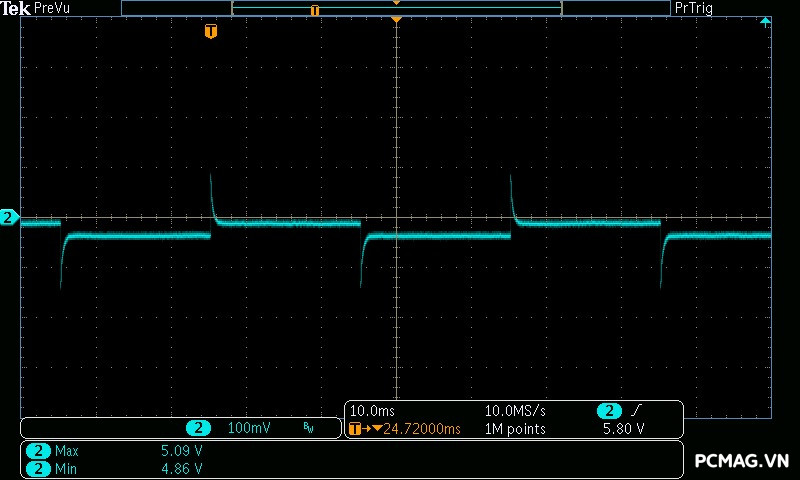The image size is (800, 480).
Task: Click the PrTrig trigger status label
Action: coord(694,8)
